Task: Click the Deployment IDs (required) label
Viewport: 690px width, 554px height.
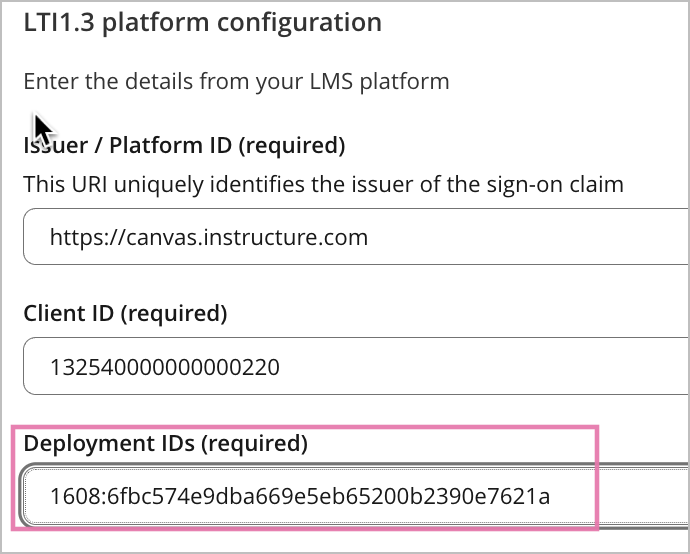Action: tap(165, 443)
